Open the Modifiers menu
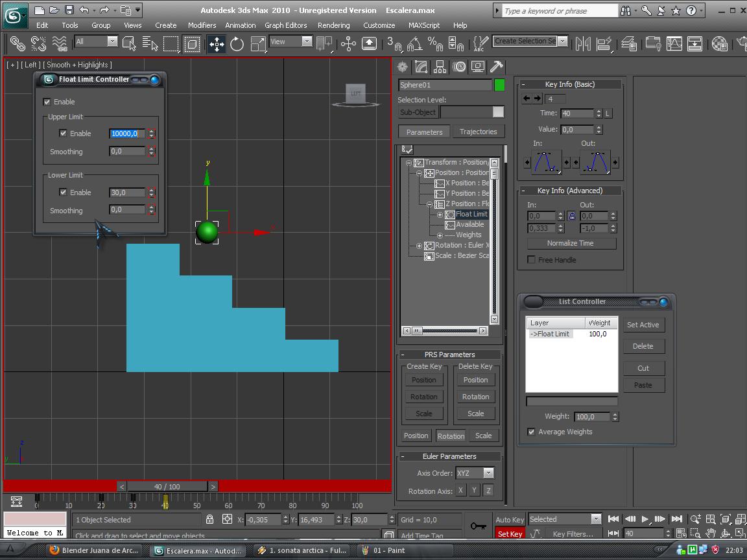Screen dimensions: 747x560 tap(202, 25)
